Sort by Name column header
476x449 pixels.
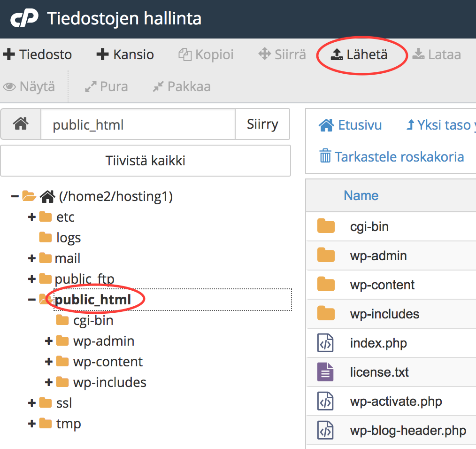(x=361, y=195)
